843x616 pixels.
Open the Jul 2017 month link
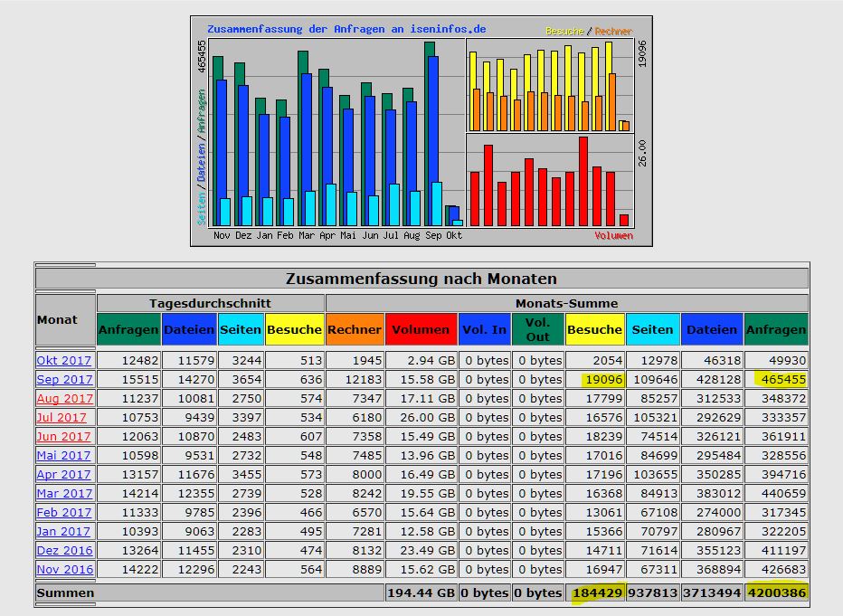[62, 418]
